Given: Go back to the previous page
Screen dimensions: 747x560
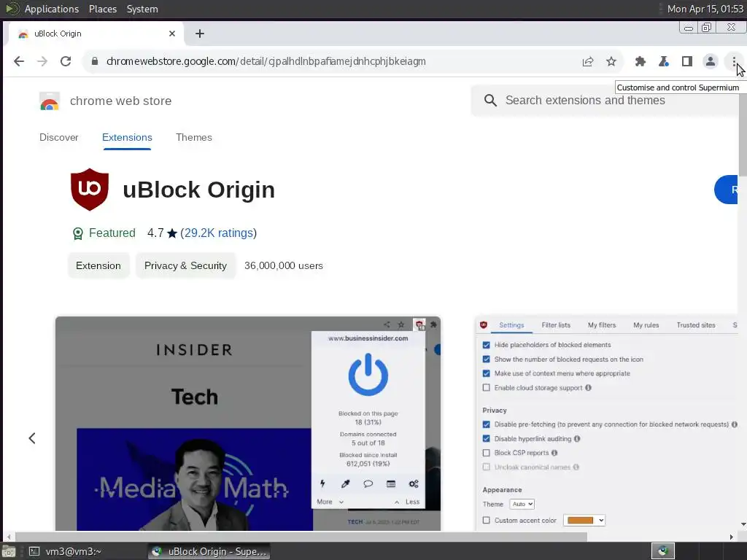Looking at the screenshot, I should click(19, 61).
